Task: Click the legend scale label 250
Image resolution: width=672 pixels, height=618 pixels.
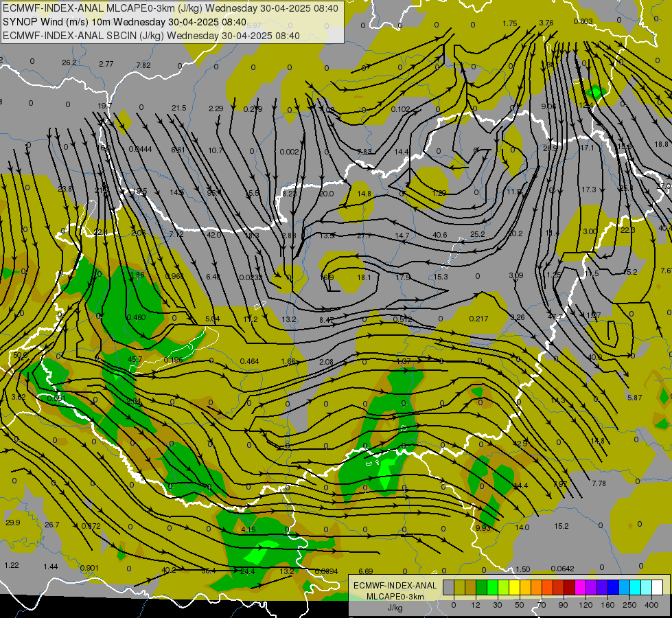Action: [x=629, y=605]
